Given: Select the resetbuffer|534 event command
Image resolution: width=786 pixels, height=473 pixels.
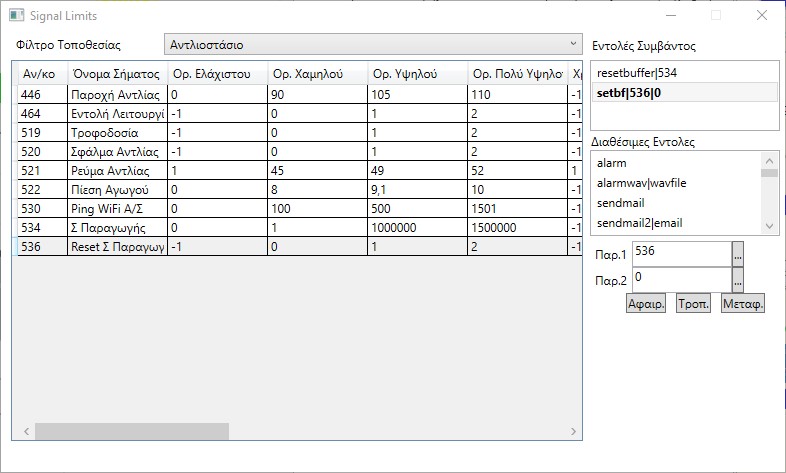Looking at the screenshot, I should (x=682, y=73).
